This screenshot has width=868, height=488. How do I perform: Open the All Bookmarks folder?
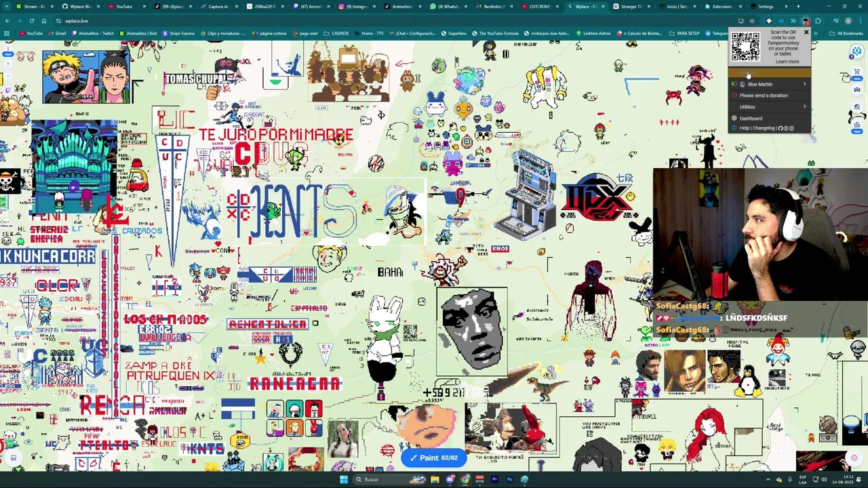845,33
